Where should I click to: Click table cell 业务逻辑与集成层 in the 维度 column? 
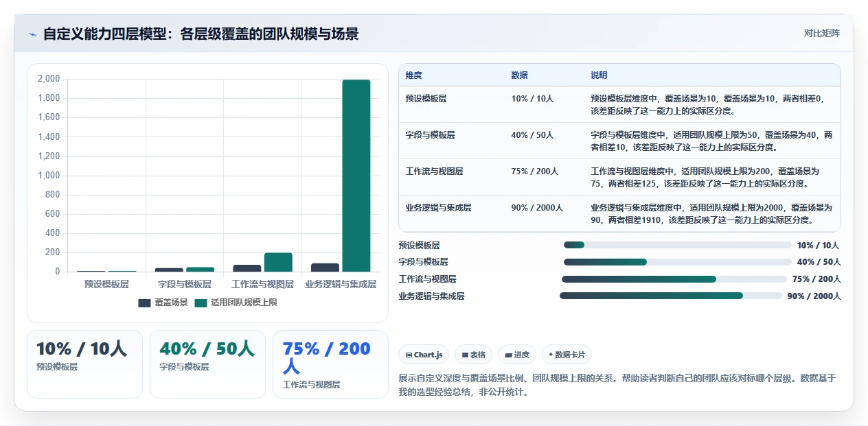pyautogui.click(x=438, y=208)
